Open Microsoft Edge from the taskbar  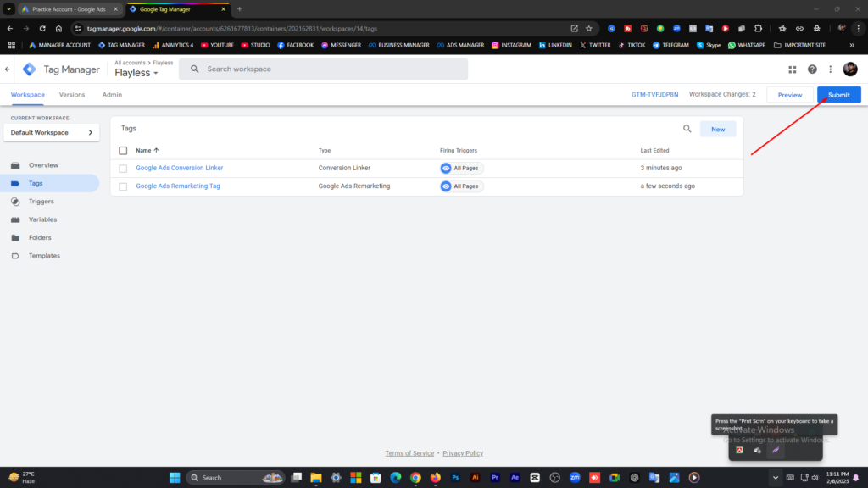396,478
